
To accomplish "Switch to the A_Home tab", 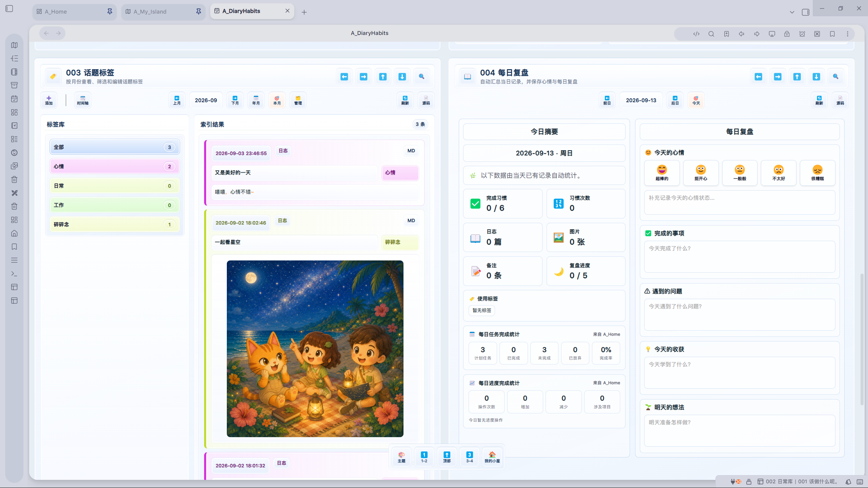I will [75, 12].
